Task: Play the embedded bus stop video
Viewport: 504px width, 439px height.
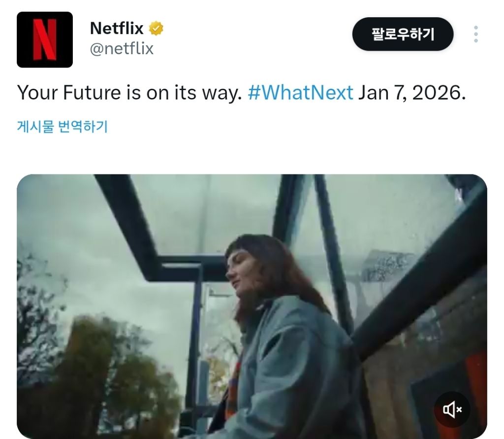Action: (x=252, y=306)
